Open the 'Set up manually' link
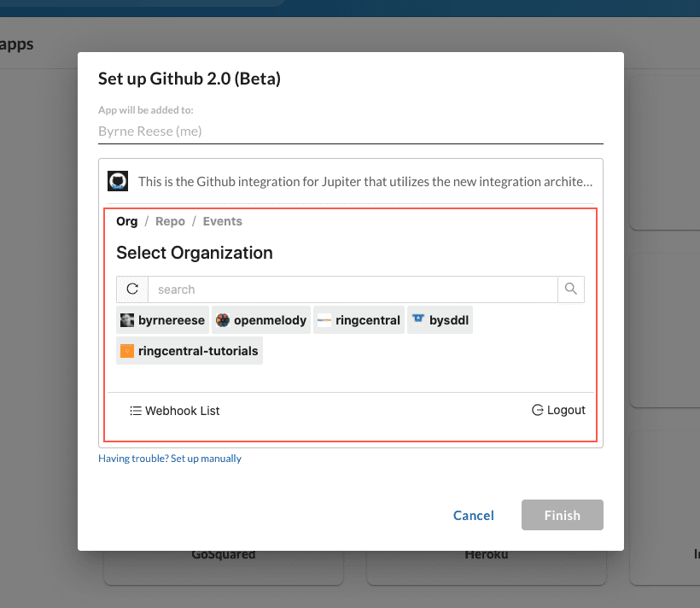Screen dimensions: 700x608 point(170,459)
